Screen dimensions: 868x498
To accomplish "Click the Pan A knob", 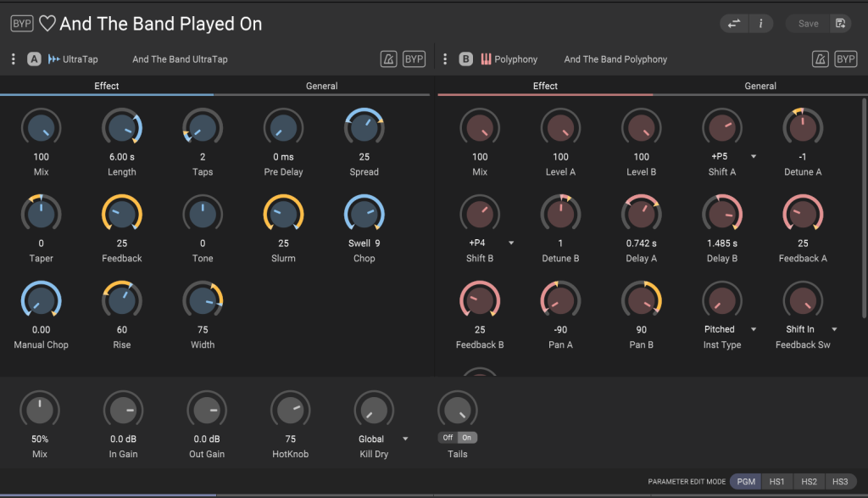I will pos(560,301).
